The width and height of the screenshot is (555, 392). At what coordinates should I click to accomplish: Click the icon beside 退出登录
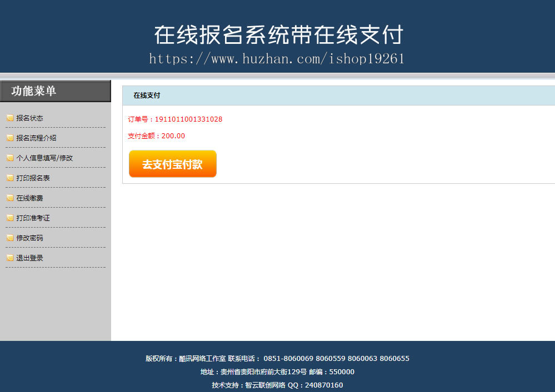(10, 258)
